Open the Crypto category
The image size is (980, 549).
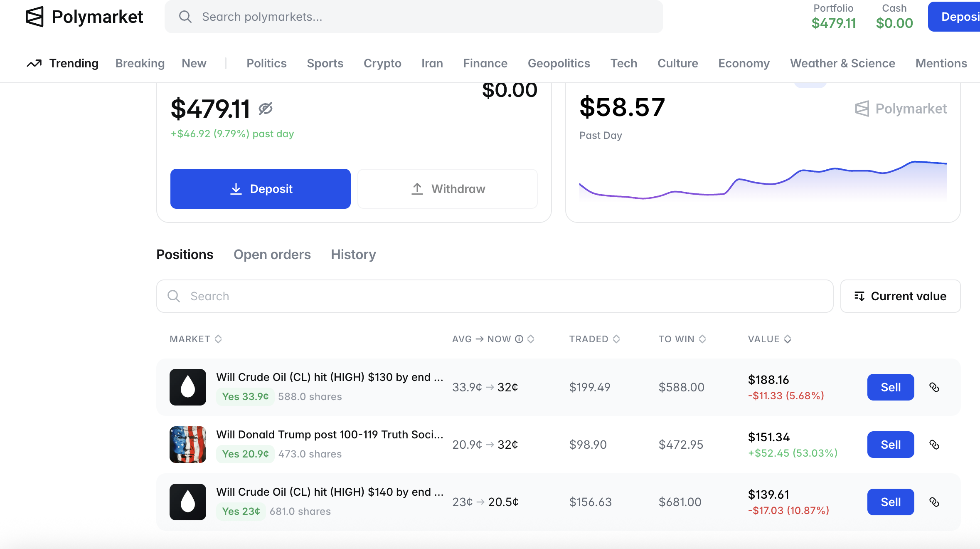pyautogui.click(x=382, y=63)
